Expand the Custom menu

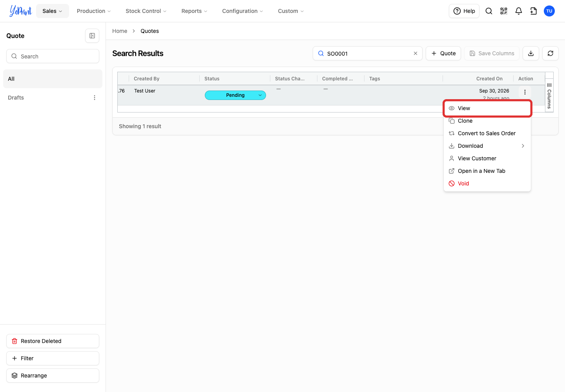point(291,11)
